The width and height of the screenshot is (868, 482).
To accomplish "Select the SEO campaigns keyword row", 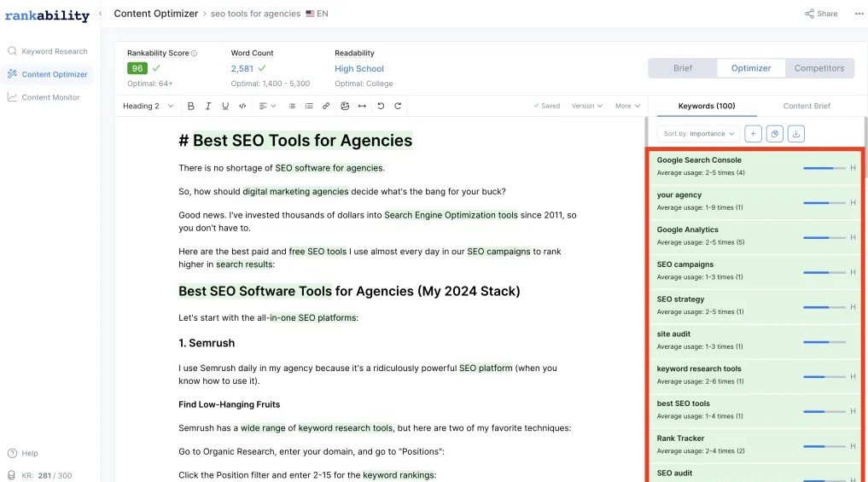I will click(755, 271).
